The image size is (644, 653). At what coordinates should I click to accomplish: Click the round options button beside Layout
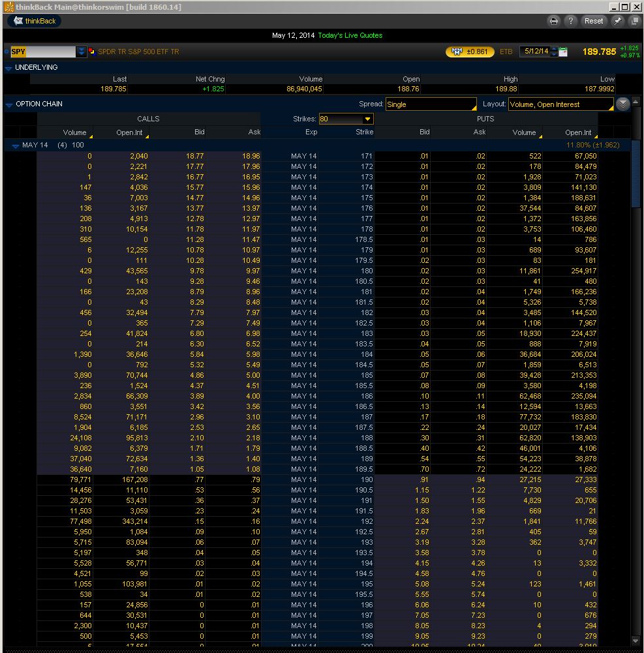tap(622, 104)
